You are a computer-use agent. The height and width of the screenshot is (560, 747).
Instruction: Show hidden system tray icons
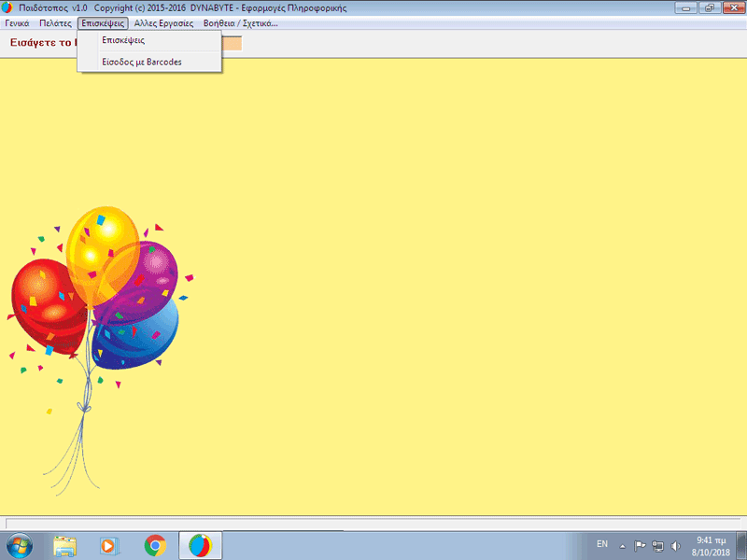[622, 546]
